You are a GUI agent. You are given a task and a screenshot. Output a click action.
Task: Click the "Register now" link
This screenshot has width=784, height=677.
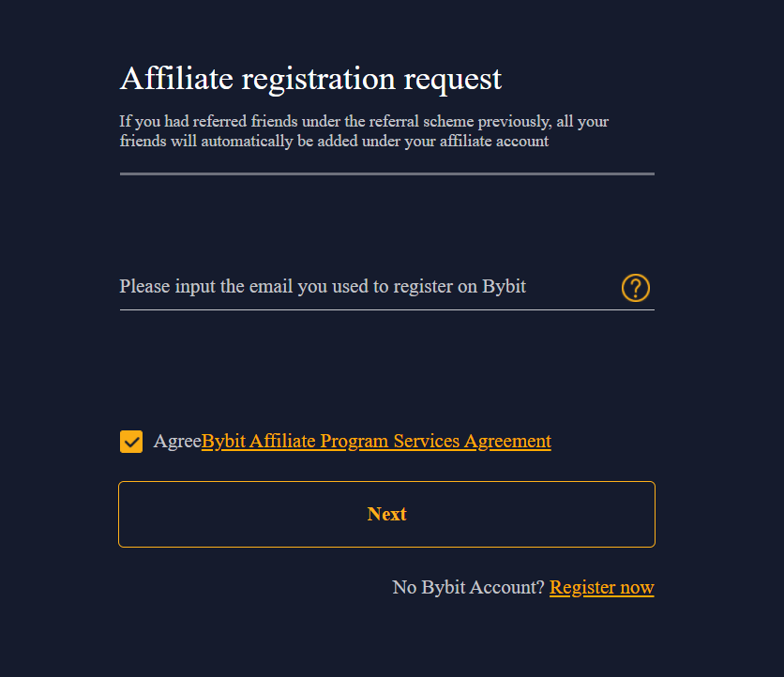tap(601, 588)
